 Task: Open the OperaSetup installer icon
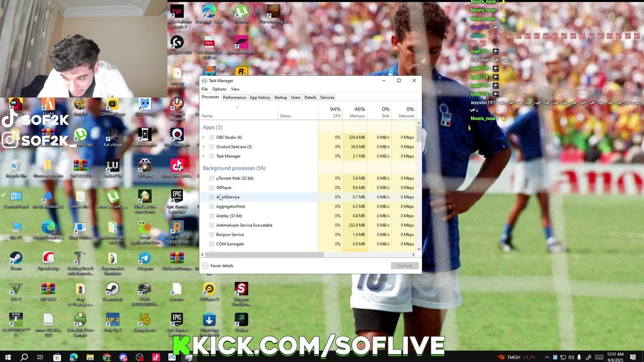pos(48,261)
